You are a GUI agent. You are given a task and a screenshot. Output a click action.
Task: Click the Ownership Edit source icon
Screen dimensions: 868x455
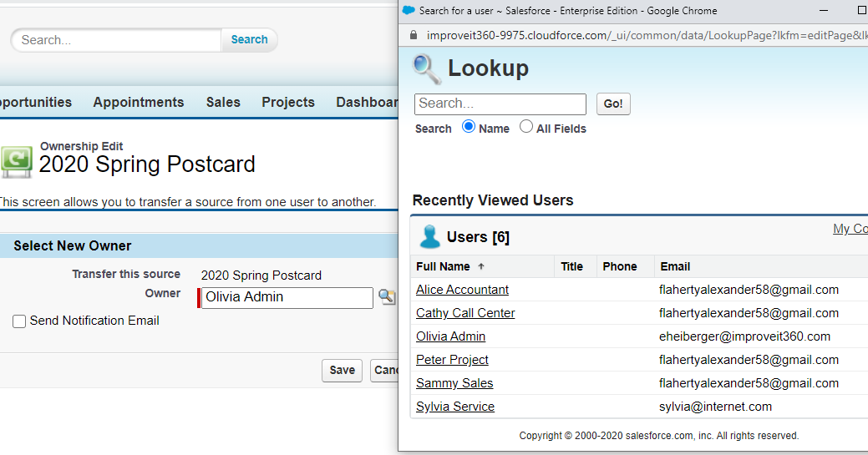(x=17, y=162)
